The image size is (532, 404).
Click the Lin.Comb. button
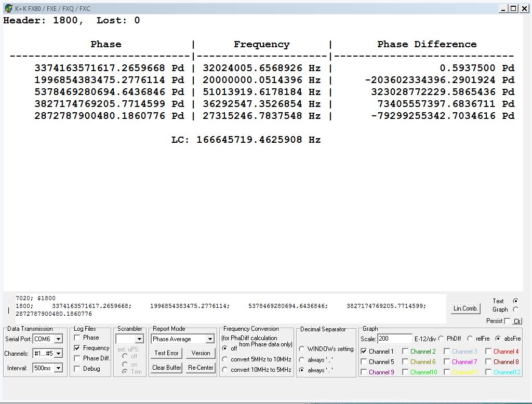pyautogui.click(x=465, y=308)
